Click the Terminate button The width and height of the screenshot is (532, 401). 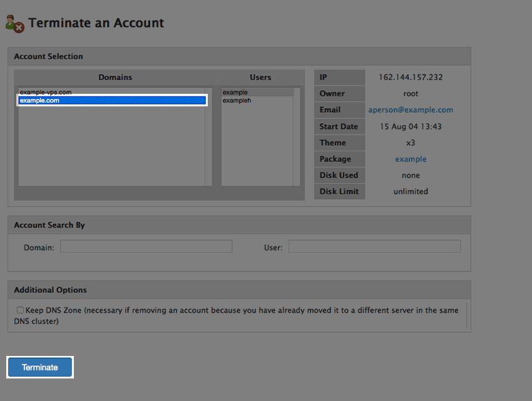[39, 367]
